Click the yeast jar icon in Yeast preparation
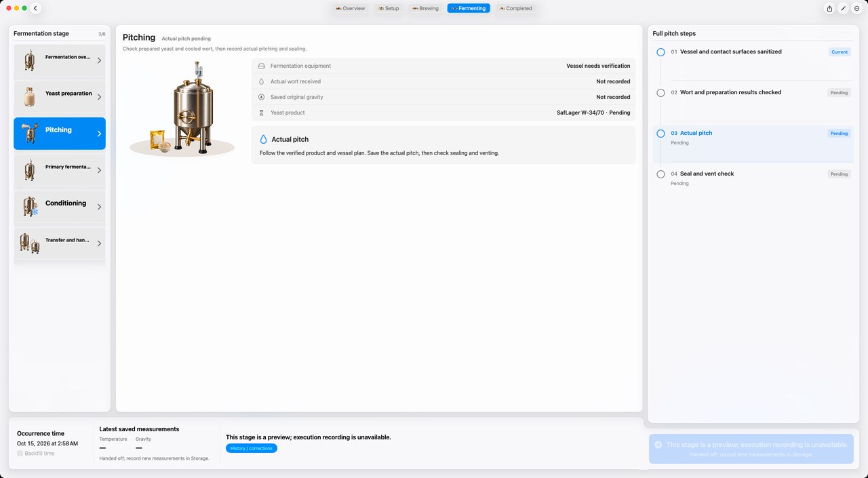868x478 pixels. 29,96
